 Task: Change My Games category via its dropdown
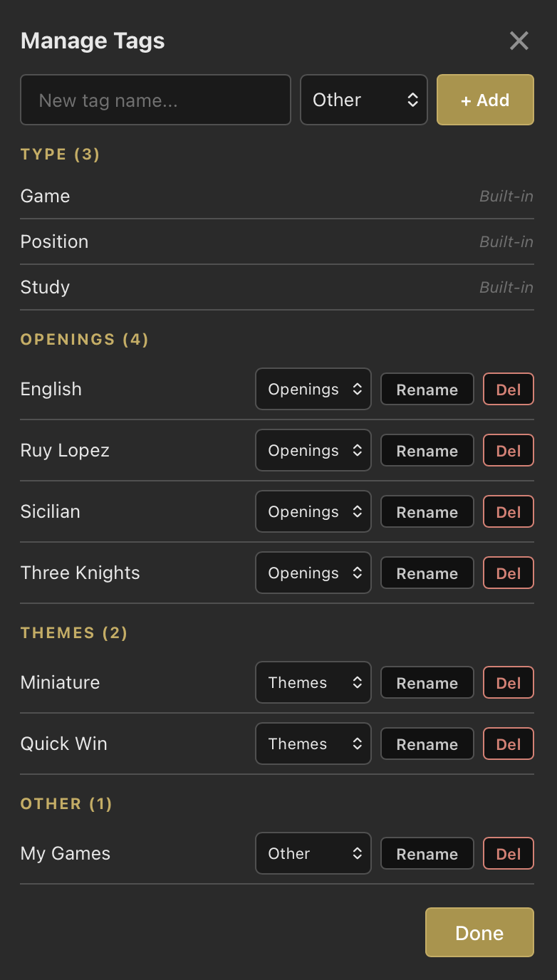point(313,853)
